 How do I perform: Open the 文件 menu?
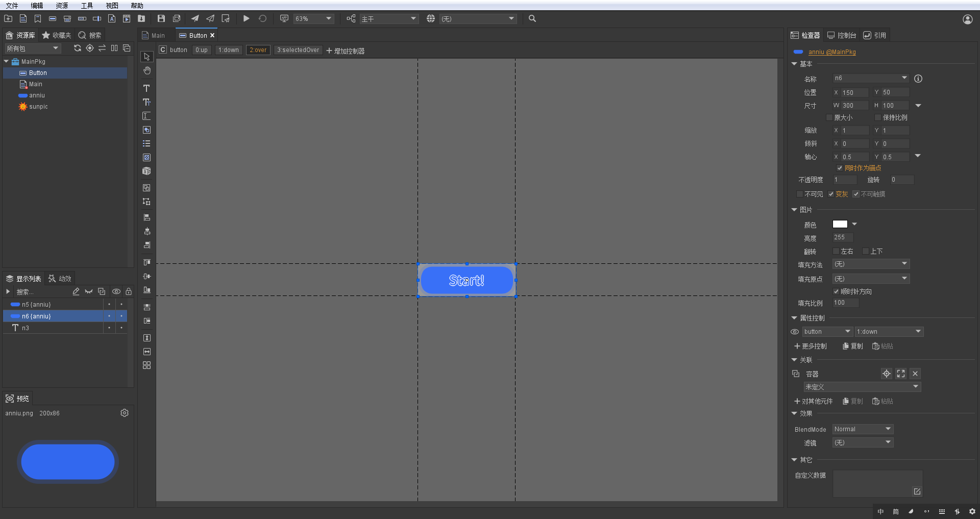point(12,6)
